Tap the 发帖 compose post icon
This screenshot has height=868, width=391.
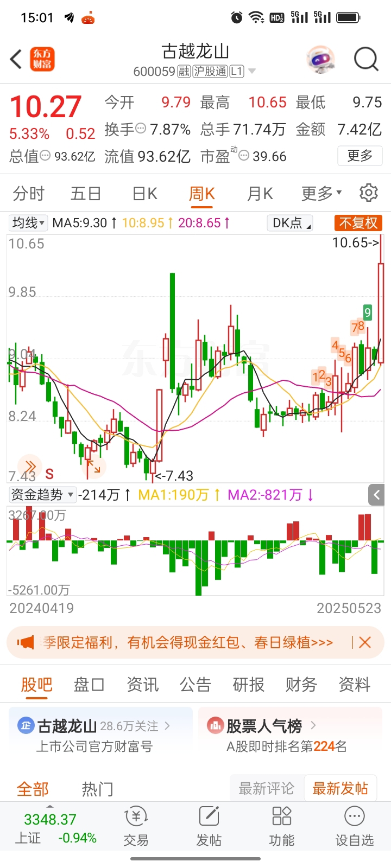coord(209,827)
